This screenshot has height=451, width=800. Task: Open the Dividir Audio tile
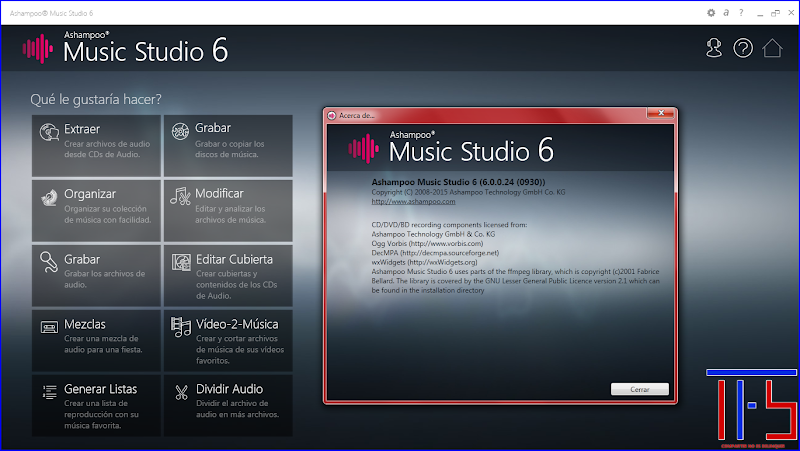[x=228, y=406]
